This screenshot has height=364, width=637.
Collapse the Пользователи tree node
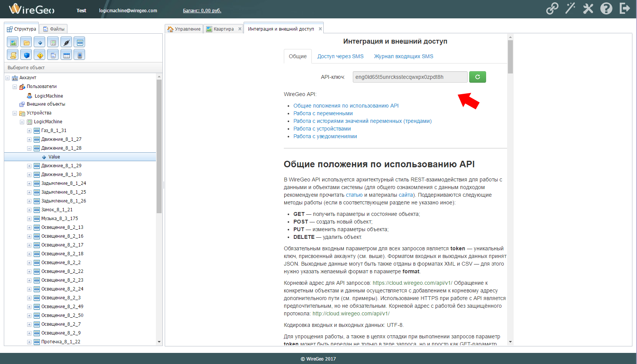15,87
